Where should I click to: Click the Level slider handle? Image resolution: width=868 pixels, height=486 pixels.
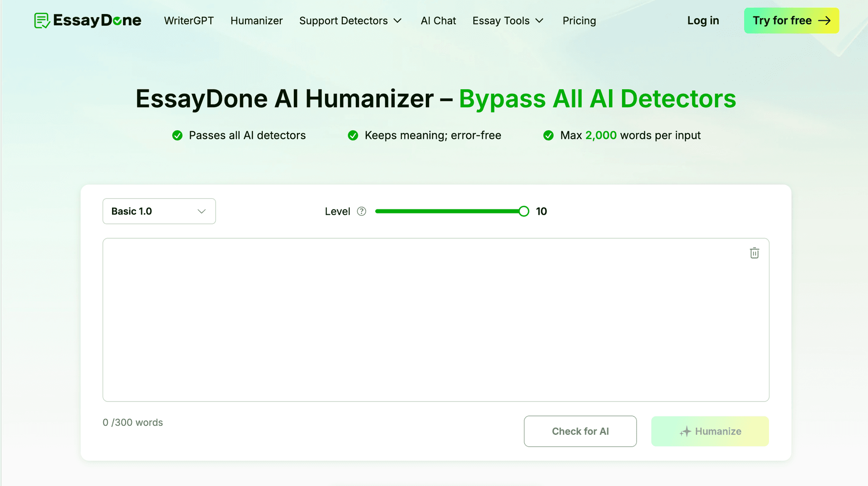click(524, 211)
